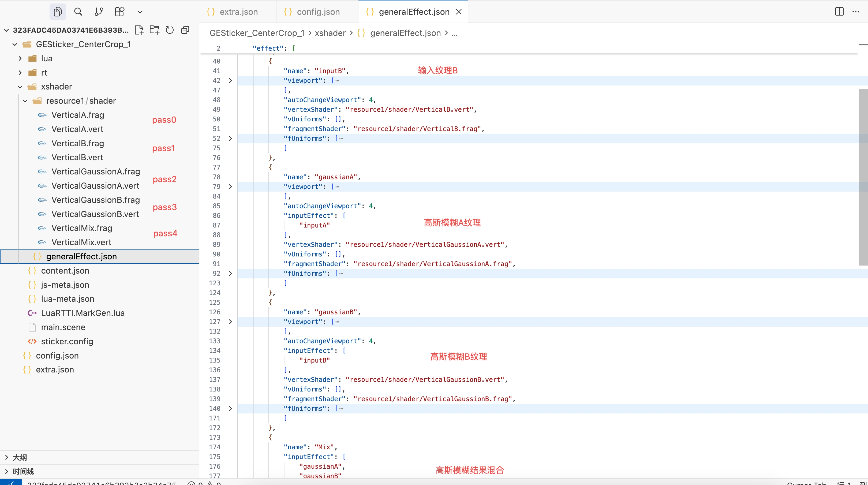Open VerticalB.vert file
This screenshot has width=868, height=485.
click(77, 157)
